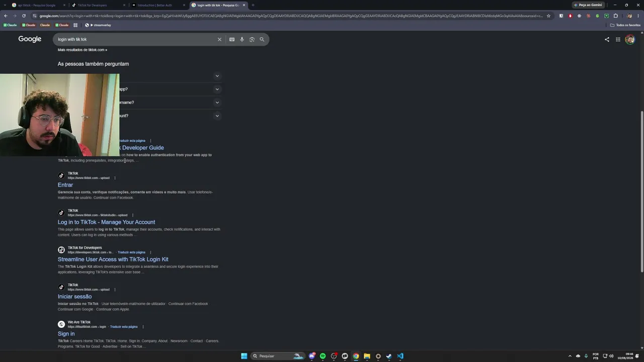This screenshot has width=644, height=362.
Task: Bookmark this page with the star
Action: tap(548, 16)
